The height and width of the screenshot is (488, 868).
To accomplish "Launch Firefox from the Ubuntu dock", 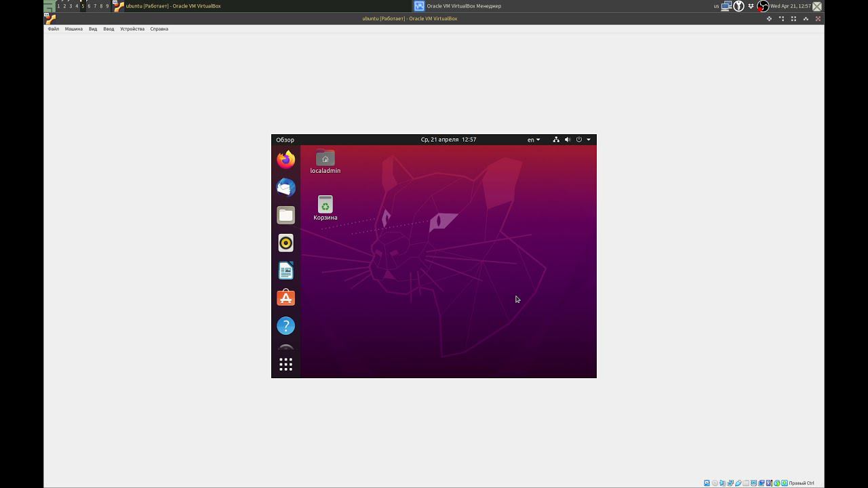I will click(286, 159).
